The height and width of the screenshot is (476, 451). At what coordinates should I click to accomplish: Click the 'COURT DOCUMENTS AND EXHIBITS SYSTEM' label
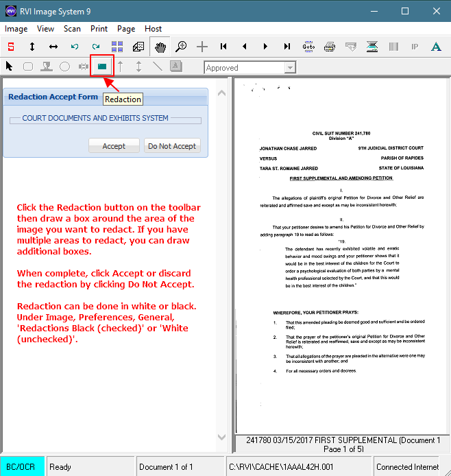coord(95,118)
